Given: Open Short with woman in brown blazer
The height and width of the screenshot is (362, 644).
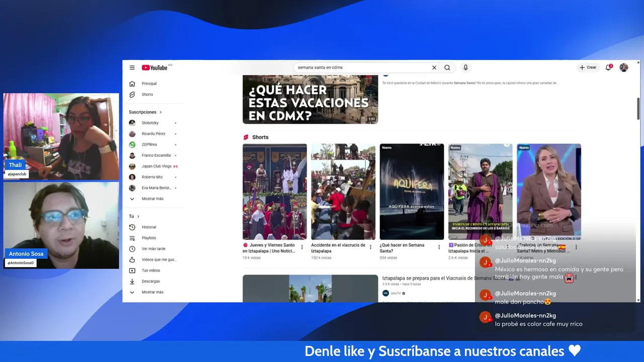Looking at the screenshot, I should 549,192.
